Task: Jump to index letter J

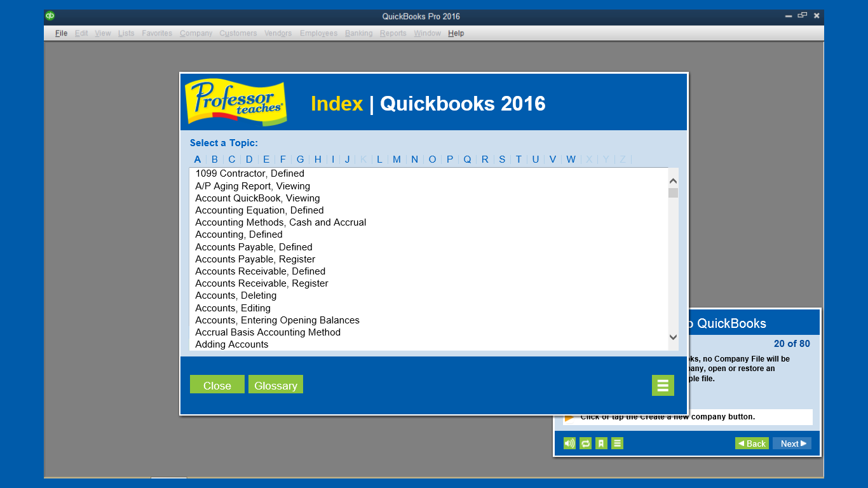Action: click(x=347, y=159)
